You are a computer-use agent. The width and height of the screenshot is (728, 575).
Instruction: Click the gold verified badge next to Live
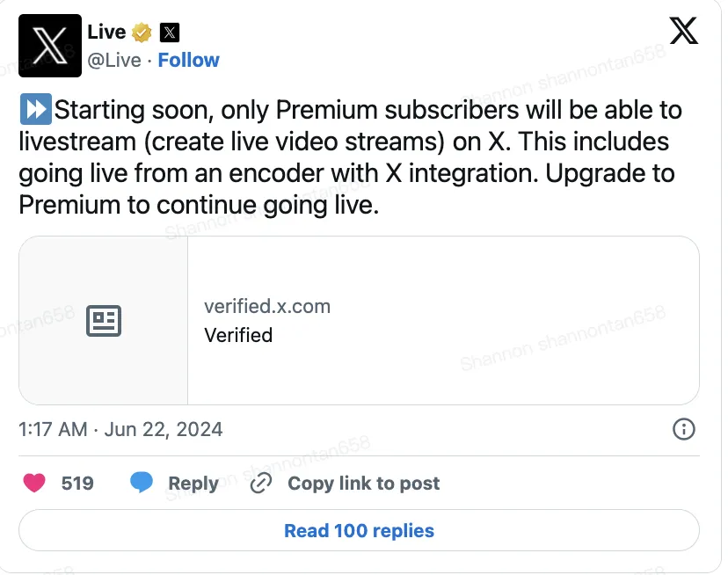(x=141, y=32)
